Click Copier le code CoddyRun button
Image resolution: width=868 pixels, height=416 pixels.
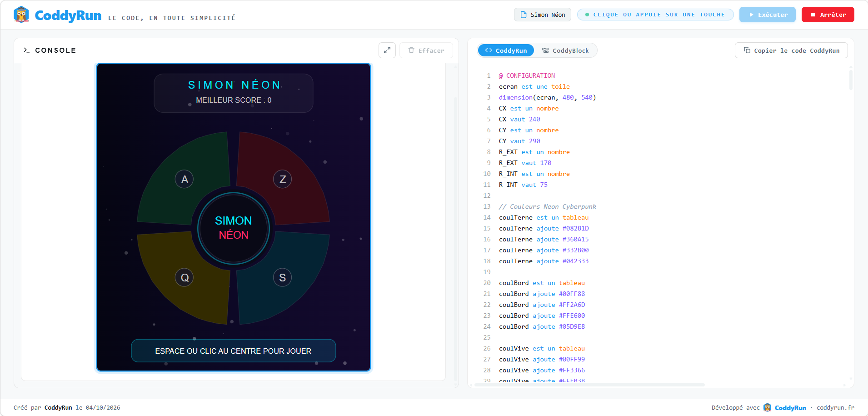[791, 50]
